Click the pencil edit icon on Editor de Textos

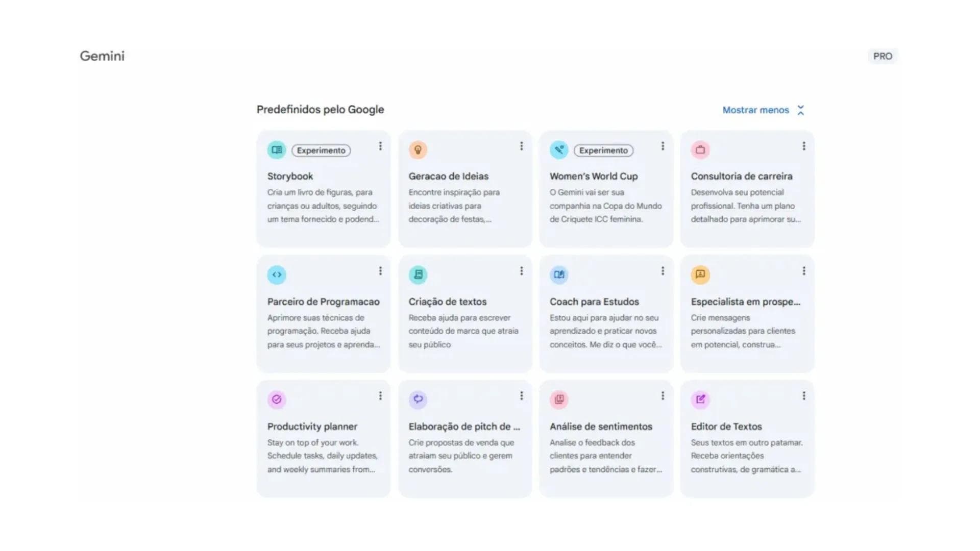pos(700,399)
